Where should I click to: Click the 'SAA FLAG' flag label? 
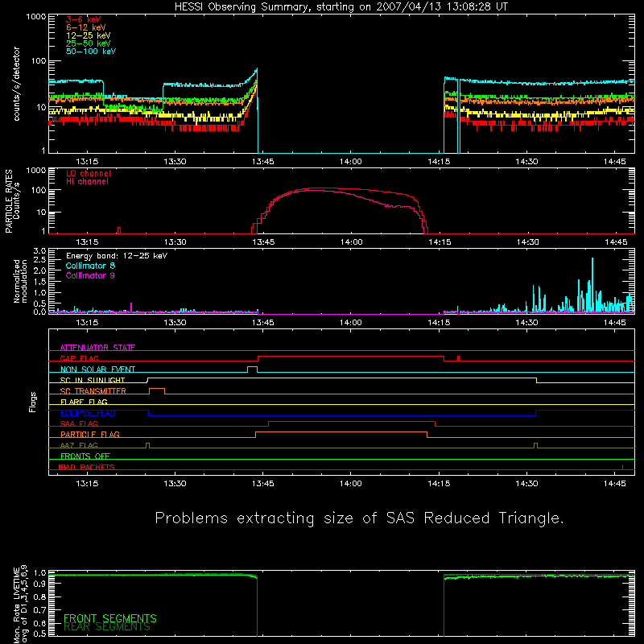coord(79,423)
